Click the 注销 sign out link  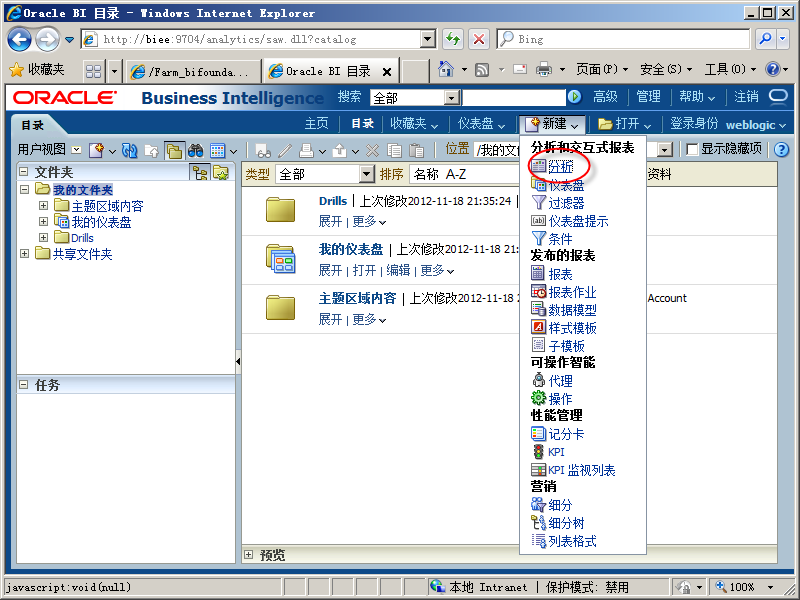pyautogui.click(x=746, y=96)
